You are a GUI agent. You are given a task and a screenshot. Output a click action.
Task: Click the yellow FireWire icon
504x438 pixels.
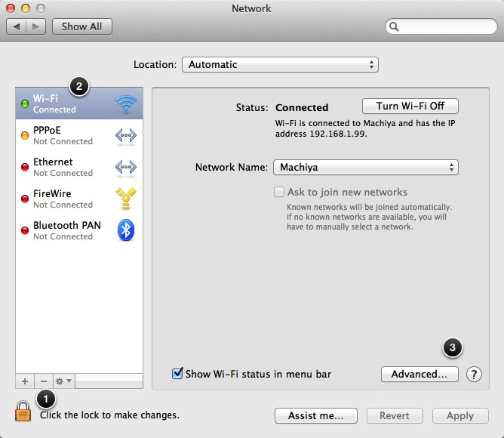tap(126, 199)
